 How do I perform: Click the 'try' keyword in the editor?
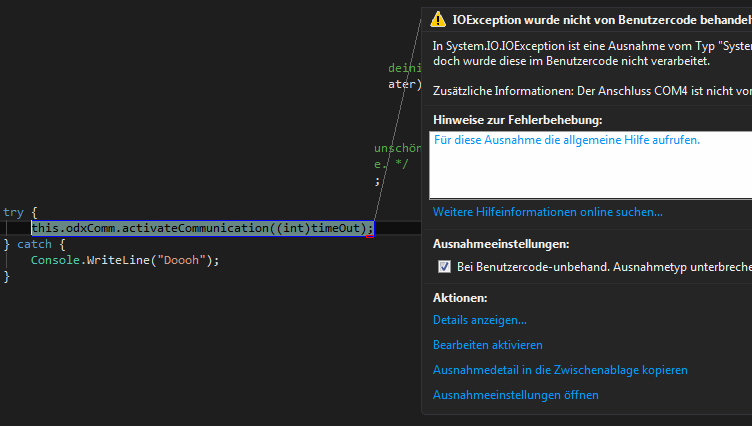pyautogui.click(x=13, y=212)
